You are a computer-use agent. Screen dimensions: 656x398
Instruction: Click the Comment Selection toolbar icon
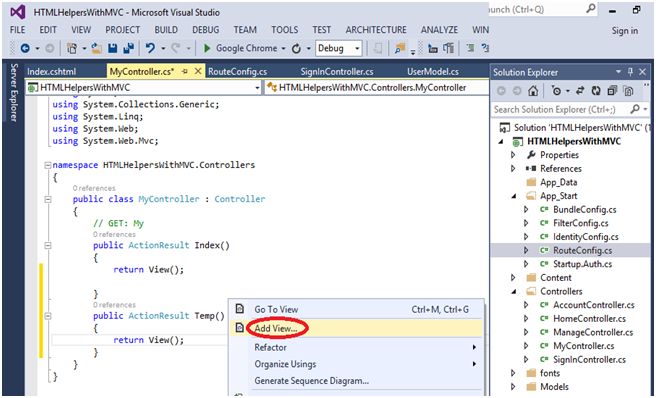(470, 49)
